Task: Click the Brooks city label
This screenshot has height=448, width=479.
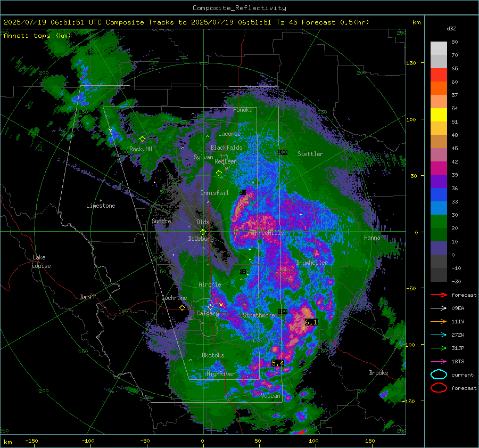Action: click(x=378, y=373)
